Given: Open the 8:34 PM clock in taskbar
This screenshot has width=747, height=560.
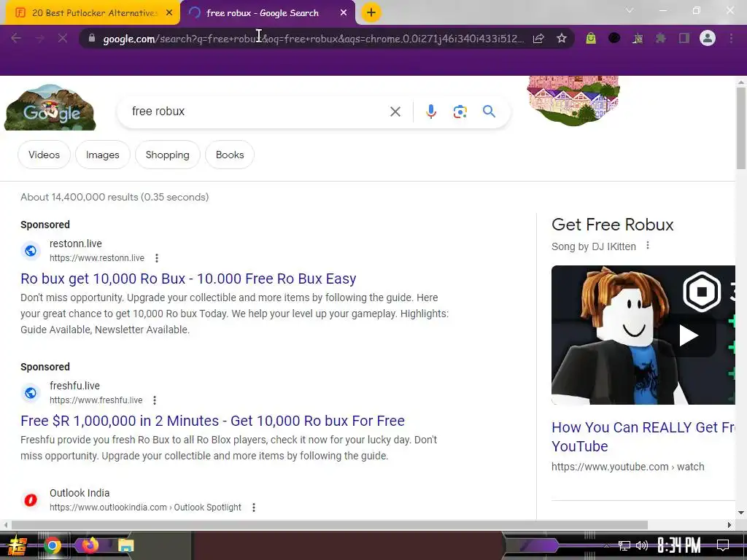Looking at the screenshot, I should point(679,545).
